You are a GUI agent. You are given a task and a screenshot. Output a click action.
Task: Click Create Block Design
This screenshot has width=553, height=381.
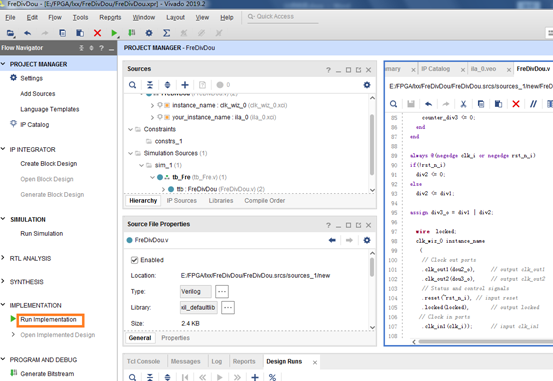coord(49,164)
